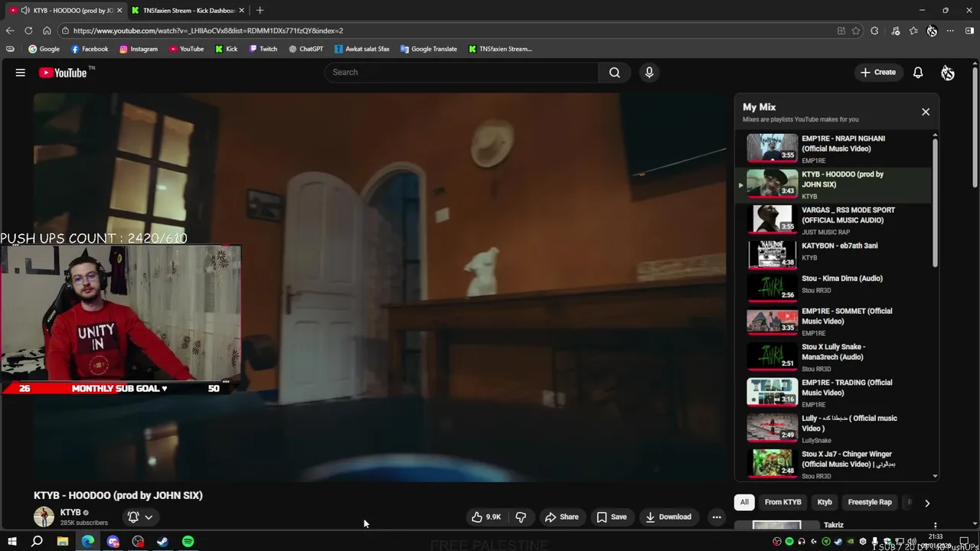This screenshot has width=980, height=551.
Task: Open the Twitch bookmark
Action: click(x=263, y=49)
